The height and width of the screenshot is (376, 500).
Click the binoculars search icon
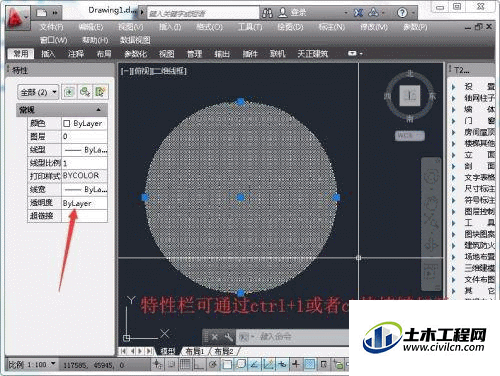coord(267,13)
